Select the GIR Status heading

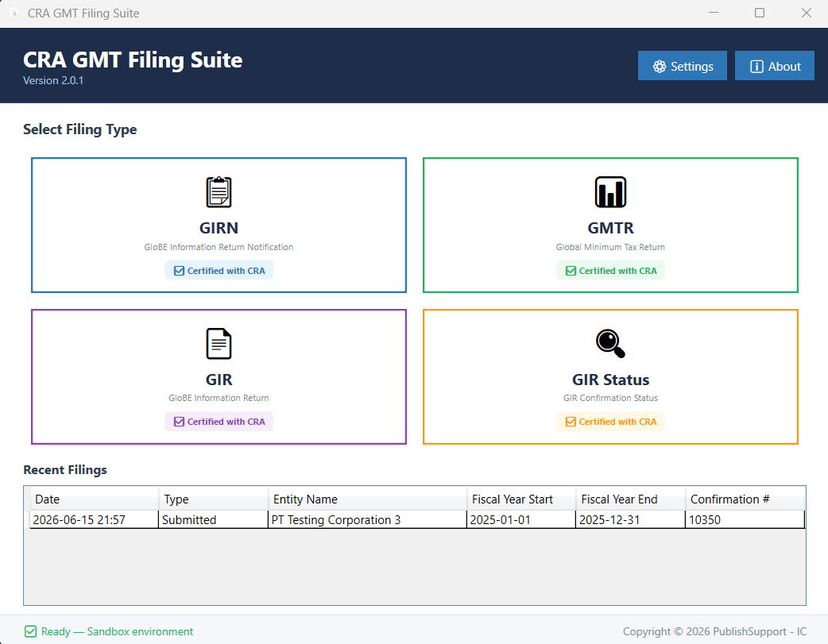point(610,380)
